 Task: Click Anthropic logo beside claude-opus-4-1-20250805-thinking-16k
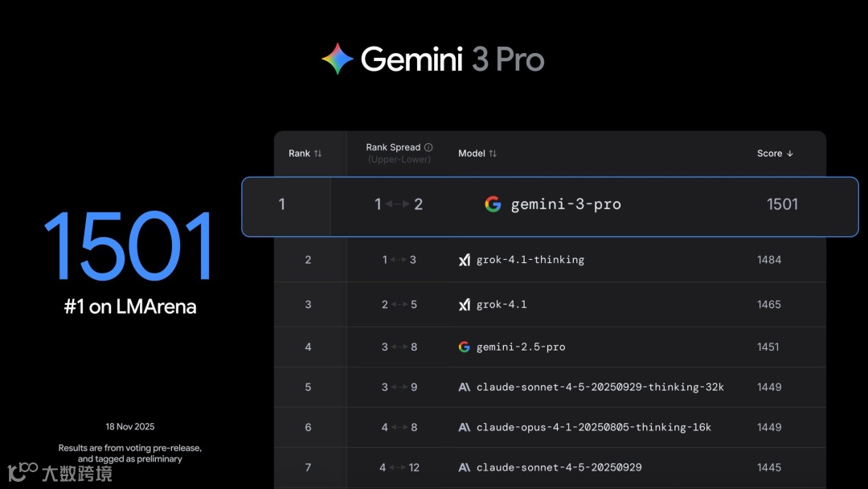[465, 427]
